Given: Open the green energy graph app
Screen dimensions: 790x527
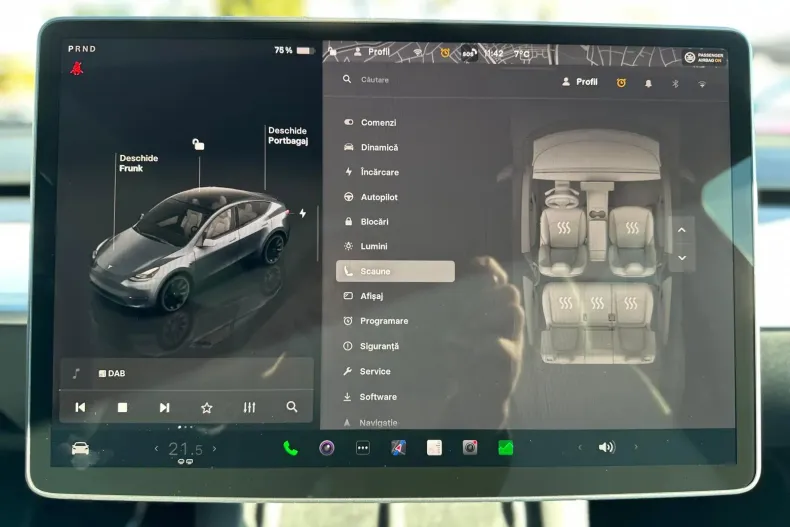Looking at the screenshot, I should coord(505,447).
